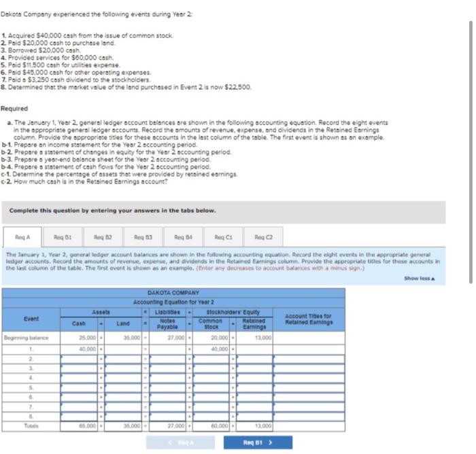Viewport: 476px width, 454px height.
Task: Click the beginning balance Land value 35,000
Action: tap(132, 338)
